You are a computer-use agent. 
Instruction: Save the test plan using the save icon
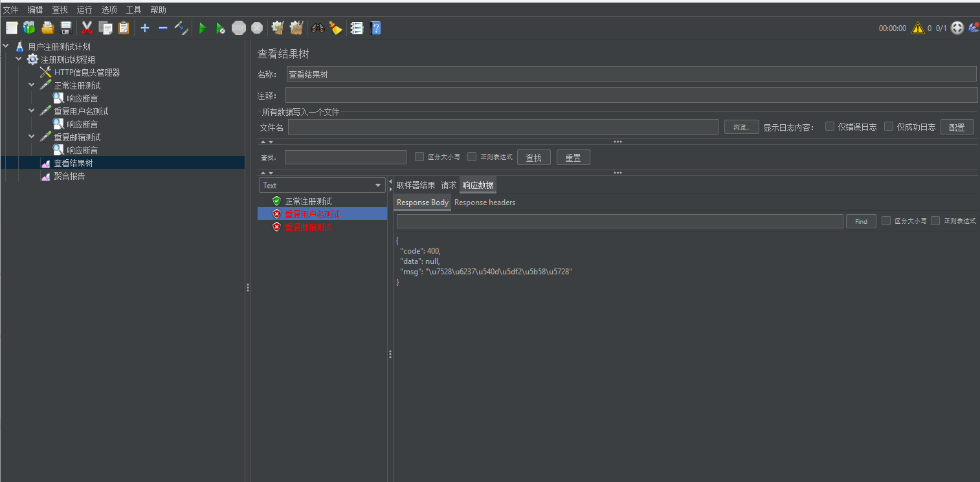pos(65,28)
